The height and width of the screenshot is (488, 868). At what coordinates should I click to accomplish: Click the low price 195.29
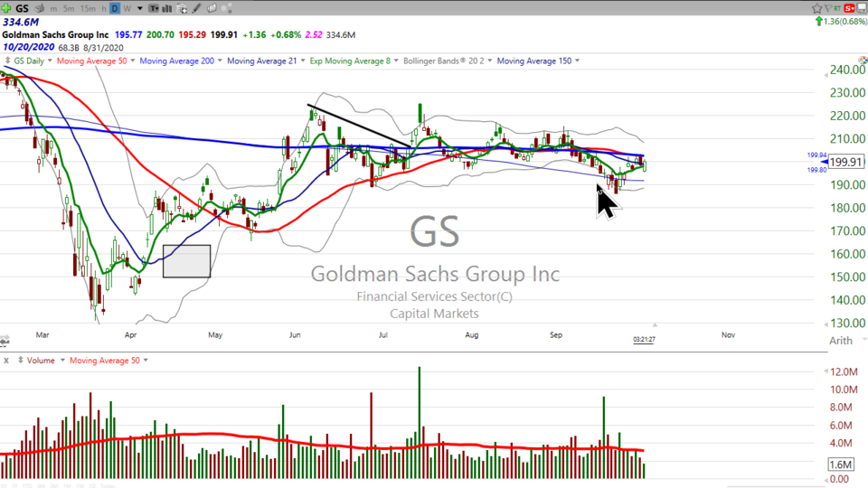(x=192, y=34)
